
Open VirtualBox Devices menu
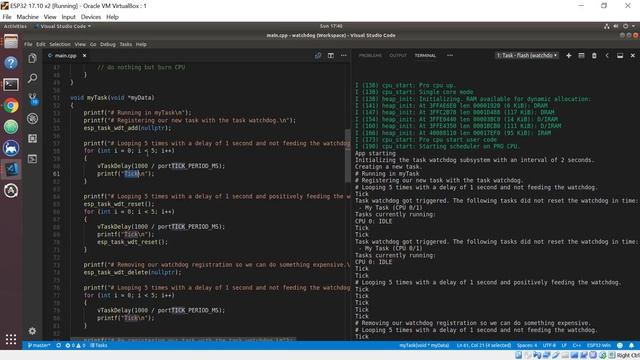click(91, 17)
